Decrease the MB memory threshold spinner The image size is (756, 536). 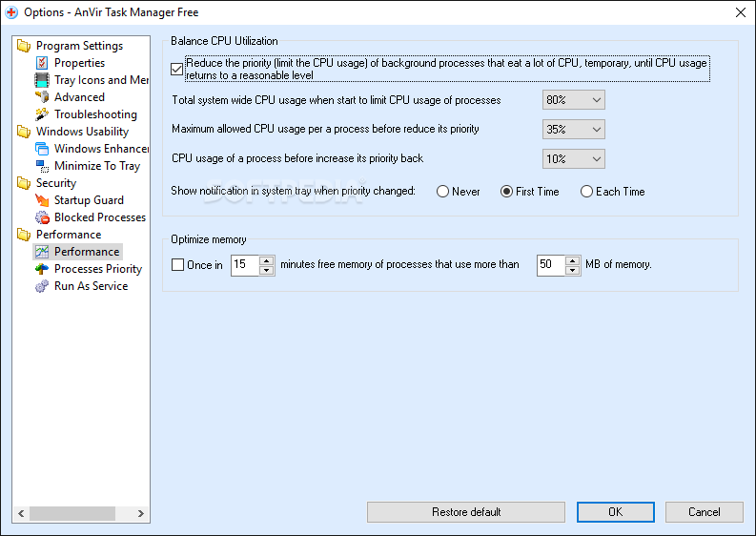point(572,270)
